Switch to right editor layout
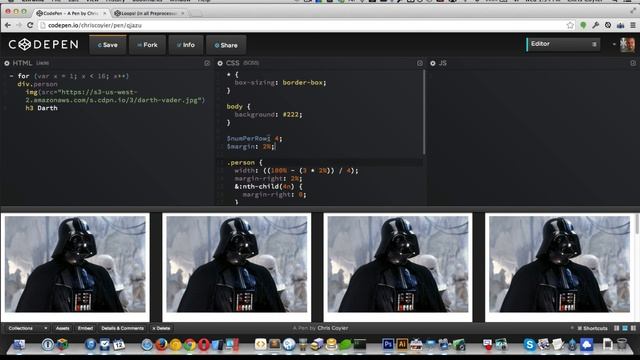 point(633,328)
